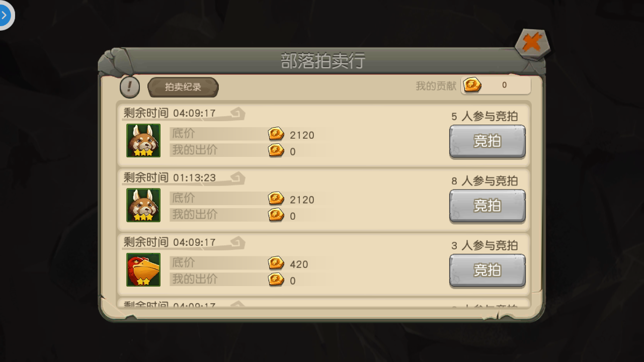Viewport: 644px width, 362px height.
Task: Bid on the red bird item
Action: (x=488, y=270)
